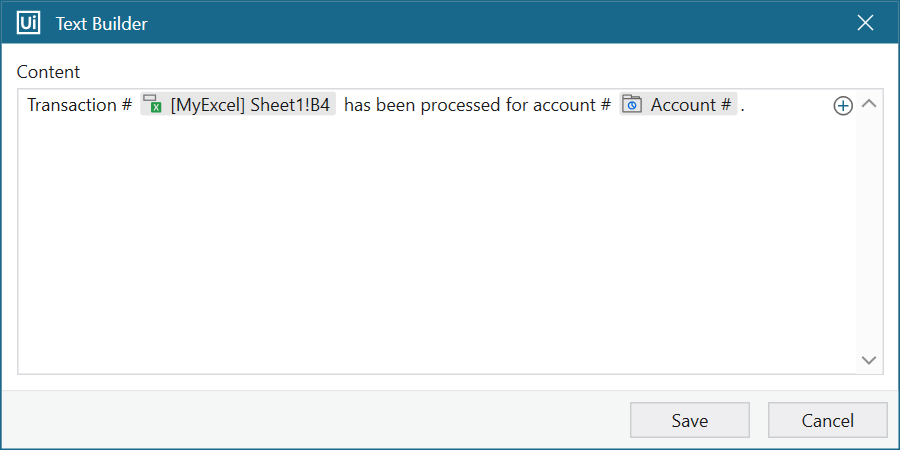Image resolution: width=900 pixels, height=450 pixels.
Task: Select the Account # token label
Action: tap(691, 105)
